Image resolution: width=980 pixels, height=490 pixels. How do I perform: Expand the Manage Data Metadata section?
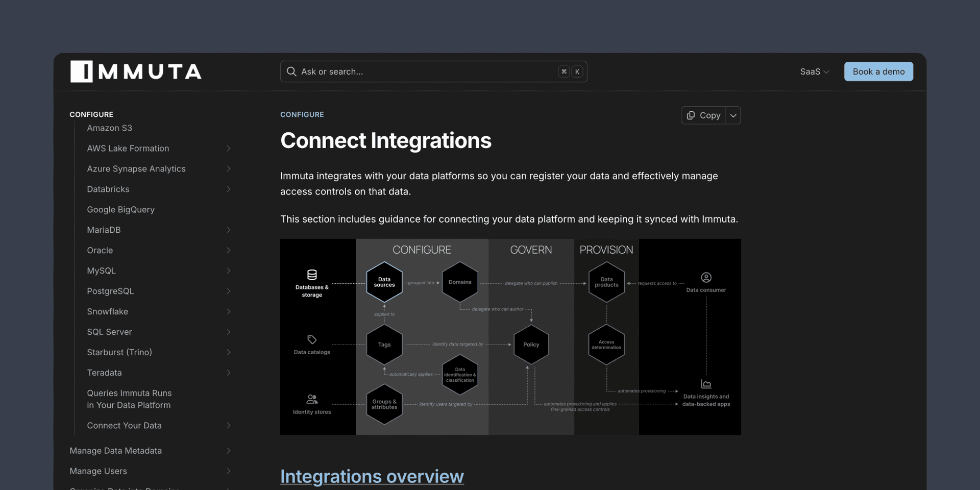[x=228, y=451]
